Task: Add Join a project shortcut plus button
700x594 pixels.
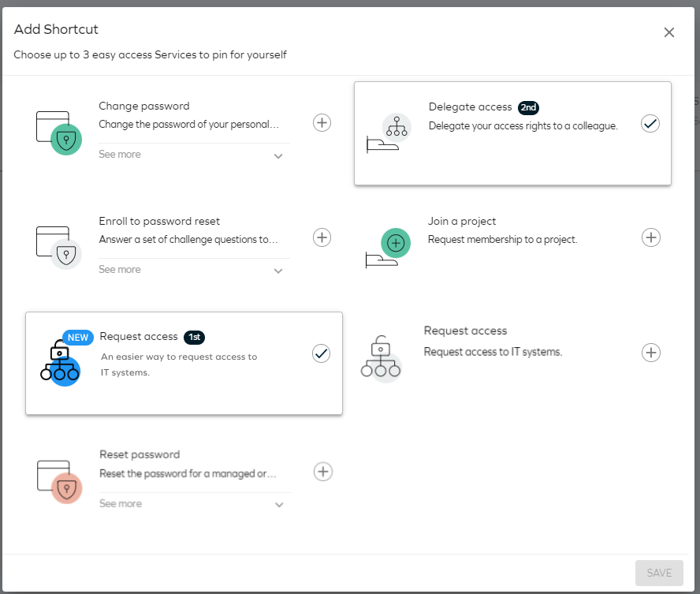Action: click(651, 237)
